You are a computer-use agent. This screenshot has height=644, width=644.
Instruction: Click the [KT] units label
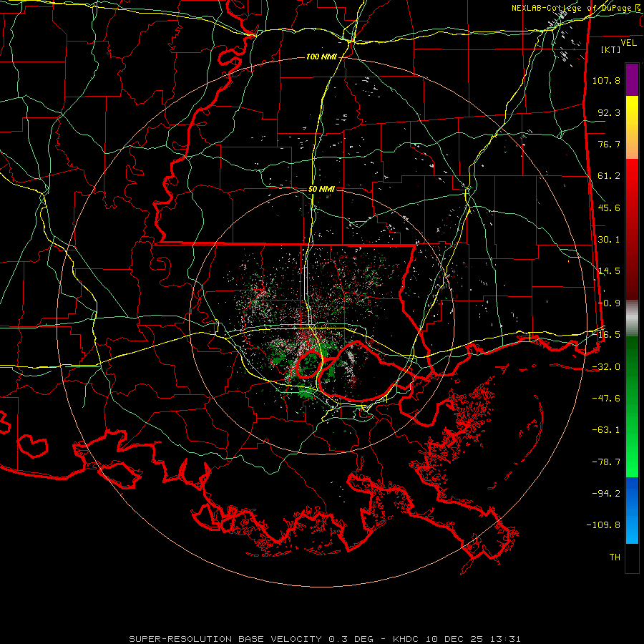[610, 49]
